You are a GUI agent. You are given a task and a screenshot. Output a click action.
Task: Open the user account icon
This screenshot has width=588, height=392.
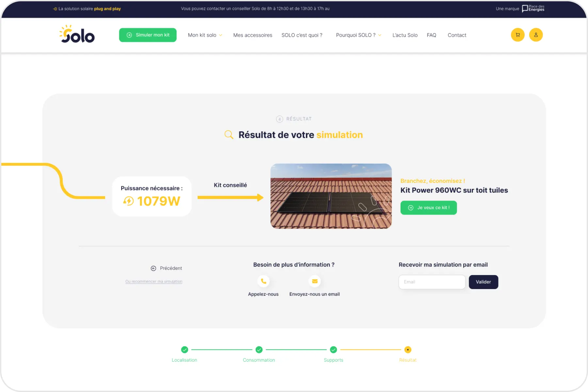coord(536,35)
